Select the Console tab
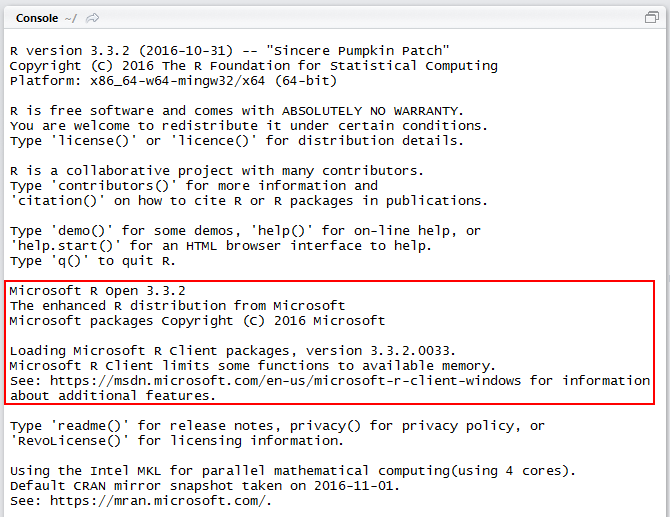670x517 pixels. (x=37, y=18)
